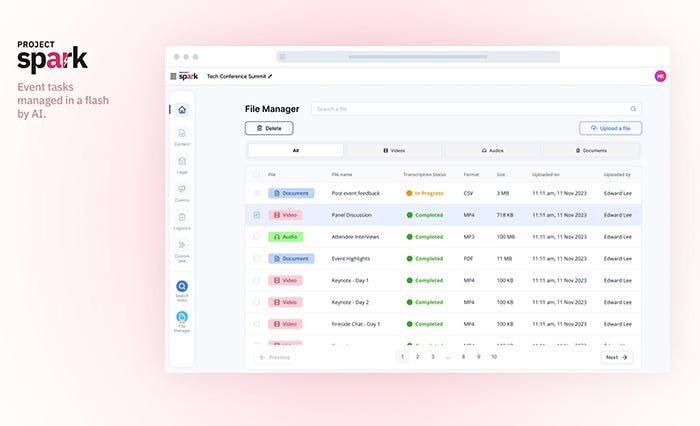Toggle the select-all header checkbox
Viewport: 700px width, 426px height.
pos(256,175)
